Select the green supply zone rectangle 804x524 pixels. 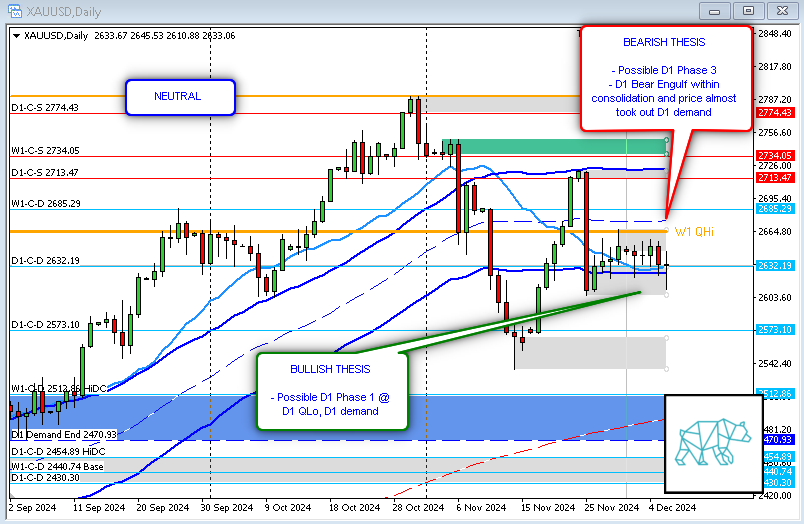[554, 147]
